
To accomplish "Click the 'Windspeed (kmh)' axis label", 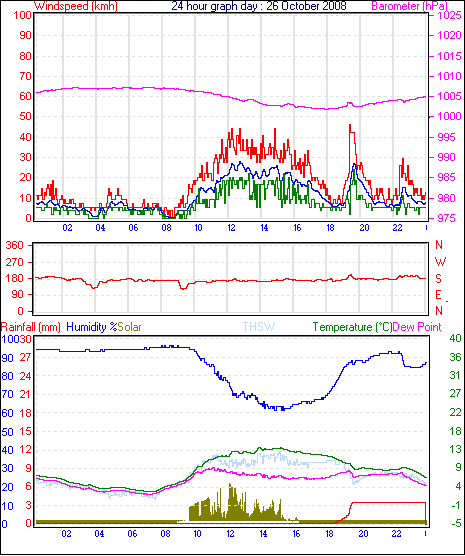I will coord(76,6).
